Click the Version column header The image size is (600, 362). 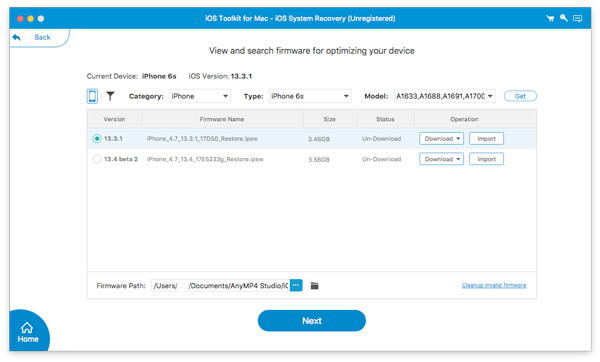point(114,119)
